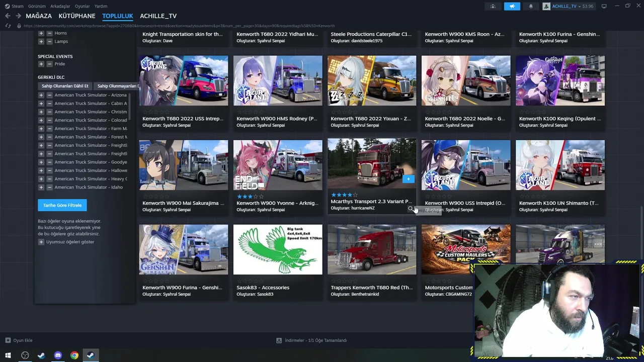Open the Discord taskbar icon

(58, 355)
